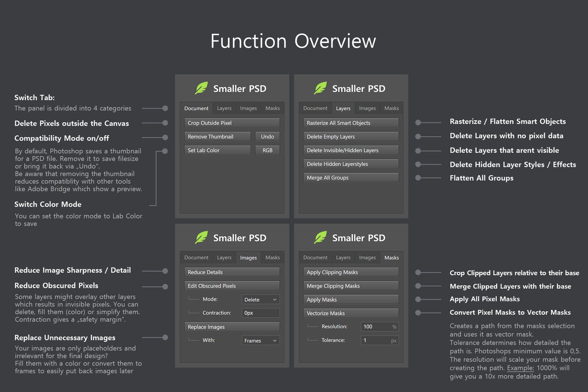Click the leaf logo on the Images panel
The image size is (588, 392).
point(201,237)
